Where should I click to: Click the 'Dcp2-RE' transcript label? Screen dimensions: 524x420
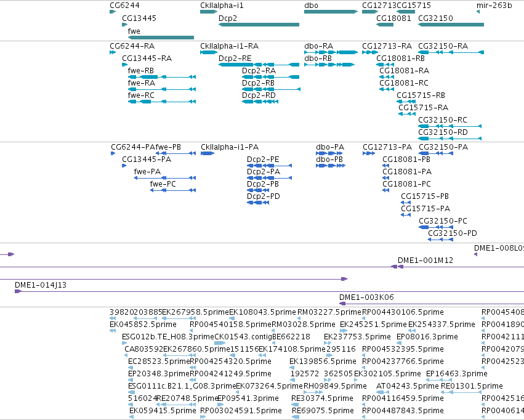coord(235,59)
